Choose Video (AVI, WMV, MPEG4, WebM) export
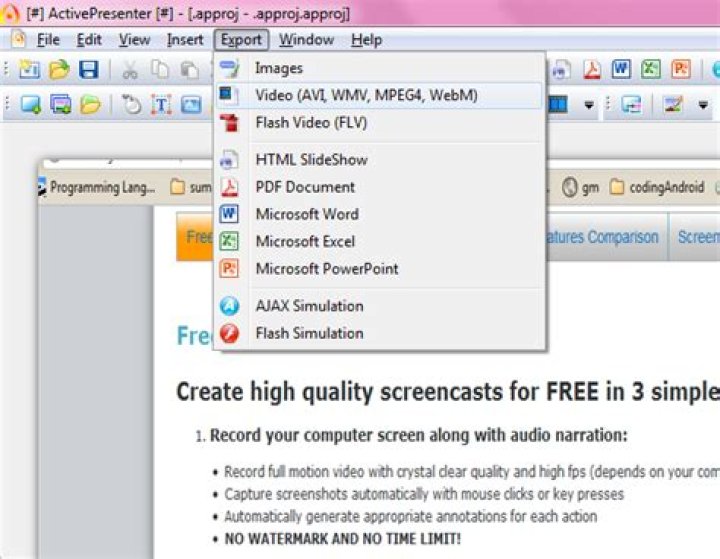Screen dimensions: 720x559 click(380, 96)
